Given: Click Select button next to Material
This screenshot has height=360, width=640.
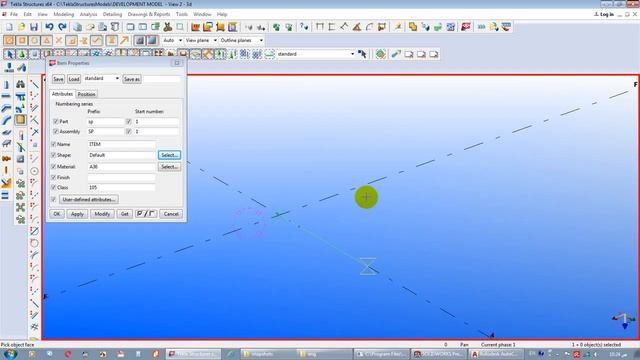Looking at the screenshot, I should (169, 167).
